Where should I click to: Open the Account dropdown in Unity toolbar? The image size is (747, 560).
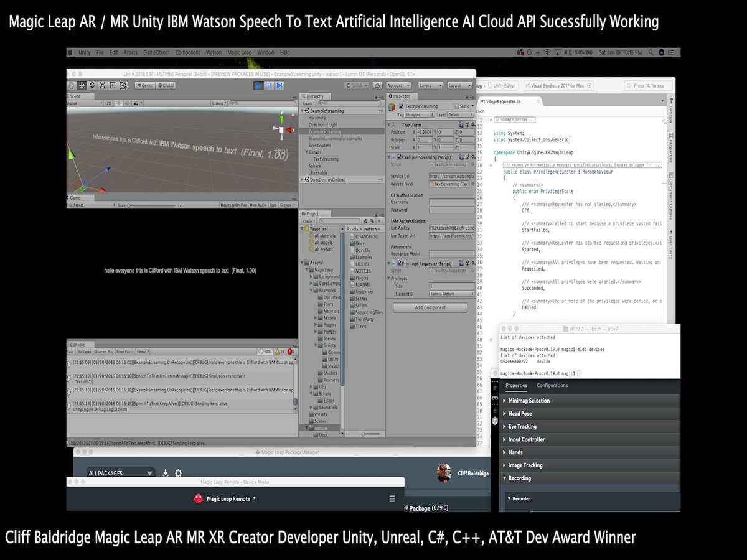click(x=398, y=85)
